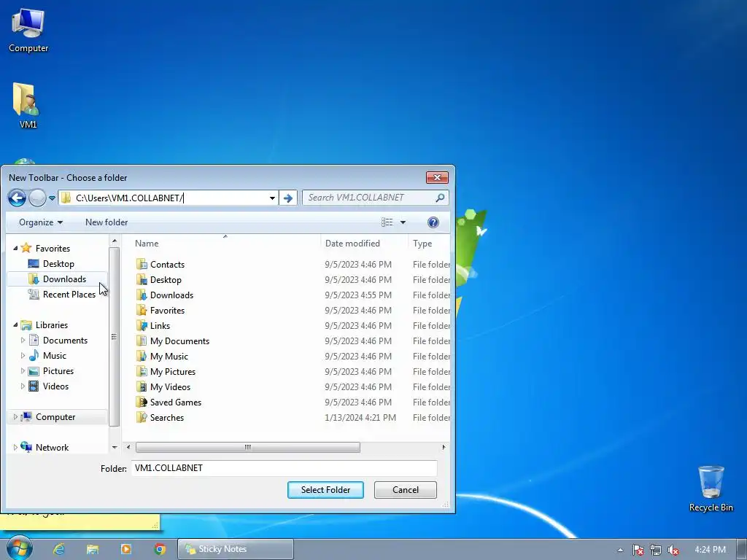Click the Back navigation arrow button

18,198
